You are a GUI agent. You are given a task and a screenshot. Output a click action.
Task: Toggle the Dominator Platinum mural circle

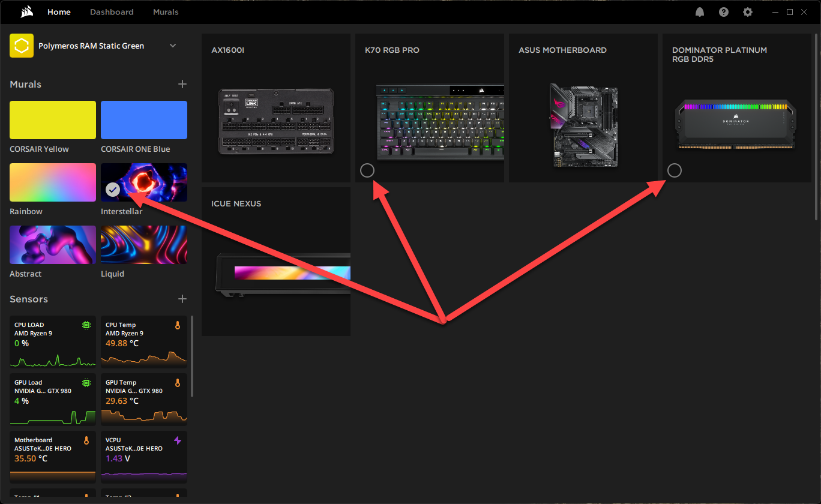(675, 170)
